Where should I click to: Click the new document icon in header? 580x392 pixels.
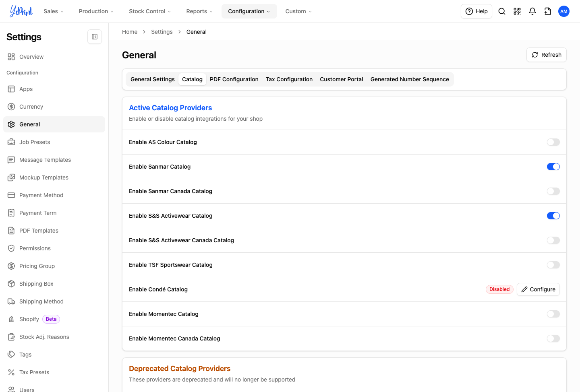point(548,11)
